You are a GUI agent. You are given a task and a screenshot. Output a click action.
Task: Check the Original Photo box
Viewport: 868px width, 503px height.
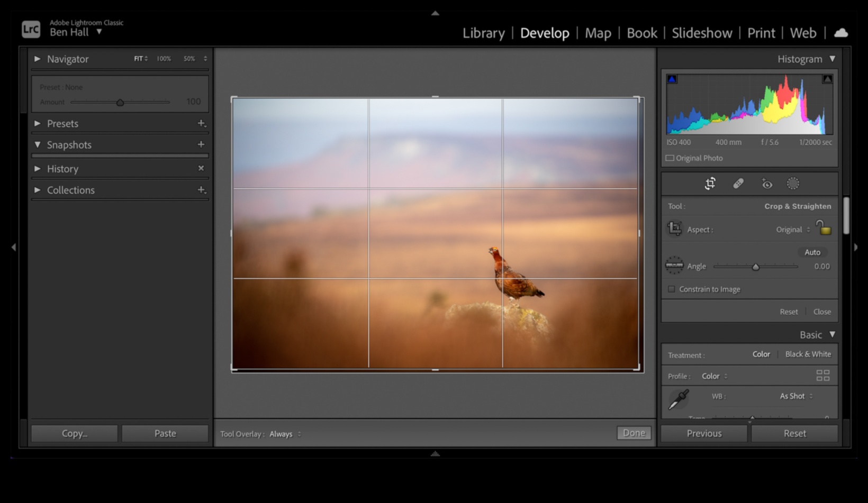670,158
